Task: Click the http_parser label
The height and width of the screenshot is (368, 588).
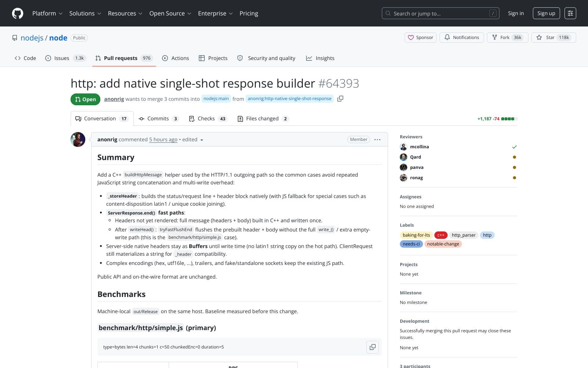Action: [x=463, y=235]
